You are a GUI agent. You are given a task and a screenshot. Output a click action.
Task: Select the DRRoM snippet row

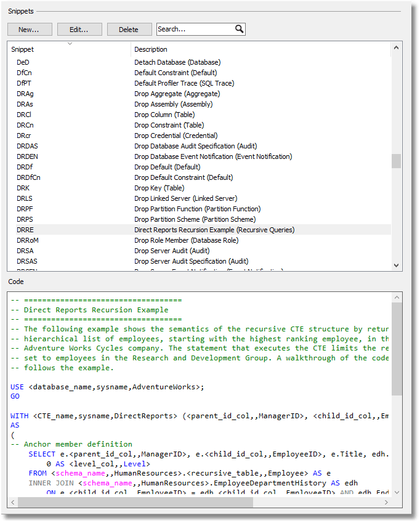tap(203, 240)
